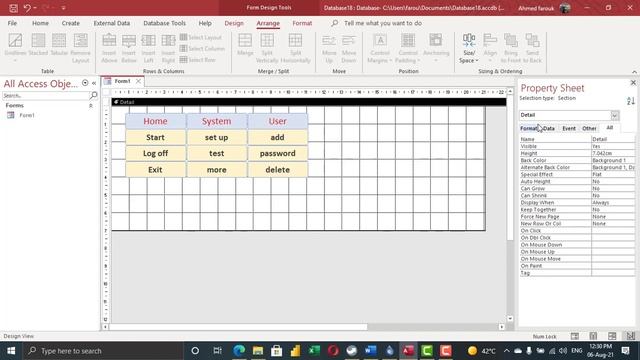The width and height of the screenshot is (640, 360).
Task: Select the password button on the form
Action: click(x=278, y=153)
